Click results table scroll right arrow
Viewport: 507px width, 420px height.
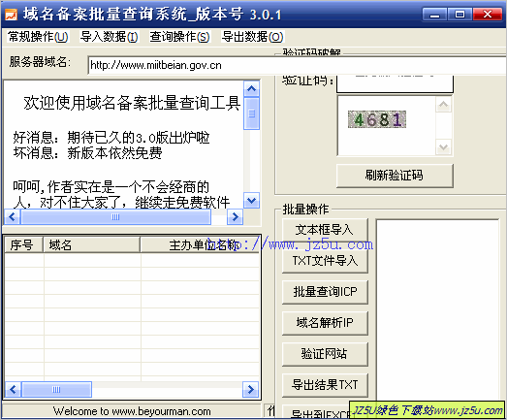coord(250,389)
